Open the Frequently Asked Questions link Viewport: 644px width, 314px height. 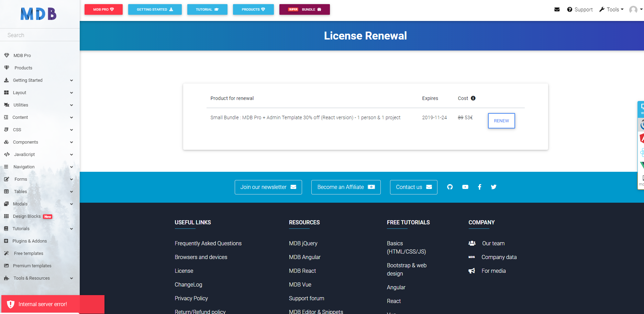[208, 243]
